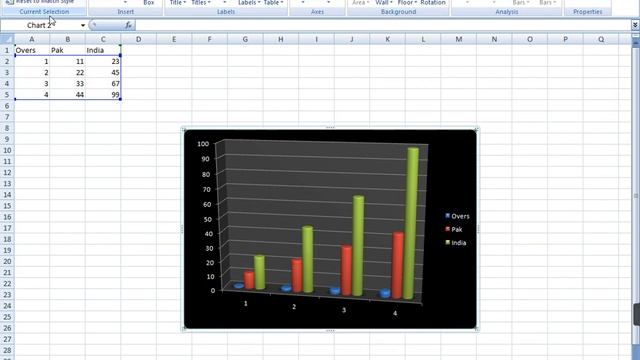Open the Chart Floor dropdown
Image resolution: width=640 pixels, height=360 pixels.
click(x=407, y=3)
